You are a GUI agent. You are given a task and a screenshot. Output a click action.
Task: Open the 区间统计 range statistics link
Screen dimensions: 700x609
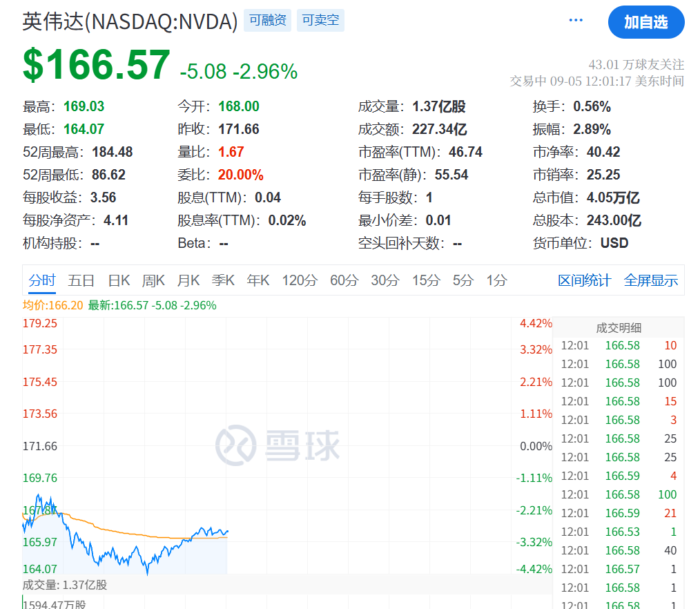(585, 280)
